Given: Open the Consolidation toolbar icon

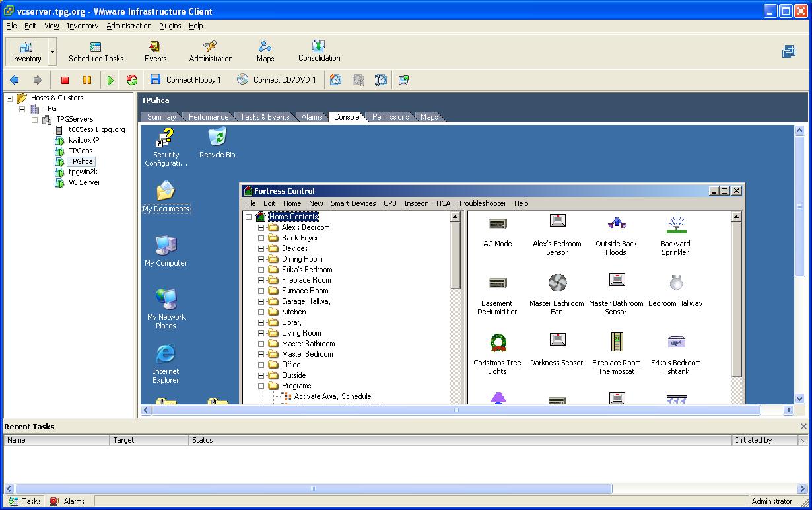Looking at the screenshot, I should 319,51.
